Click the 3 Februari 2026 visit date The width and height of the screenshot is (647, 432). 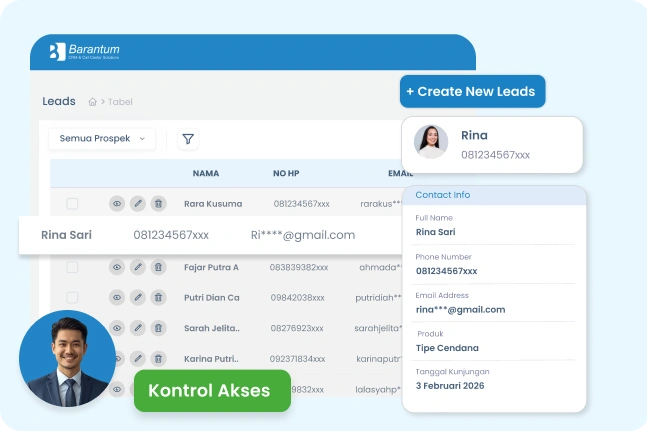click(450, 386)
